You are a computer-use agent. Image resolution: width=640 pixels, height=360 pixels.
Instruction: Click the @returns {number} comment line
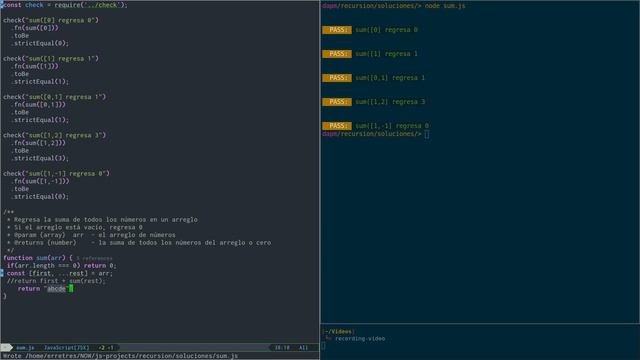tap(139, 243)
